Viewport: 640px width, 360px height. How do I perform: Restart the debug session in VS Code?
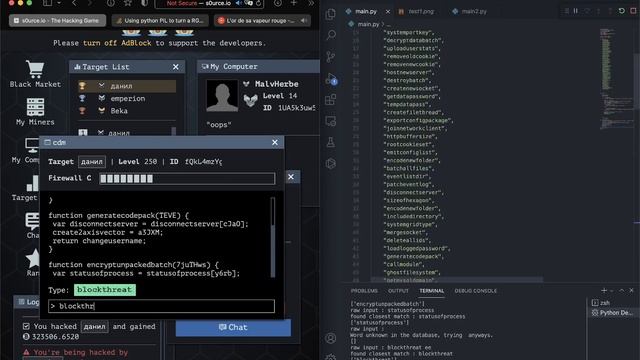(621, 11)
